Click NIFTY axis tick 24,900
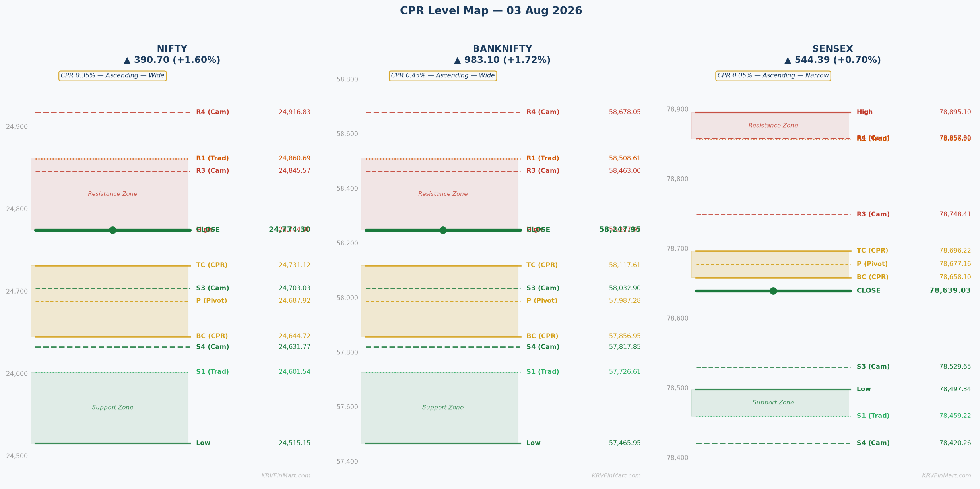This screenshot has height=489, width=980. [17, 127]
